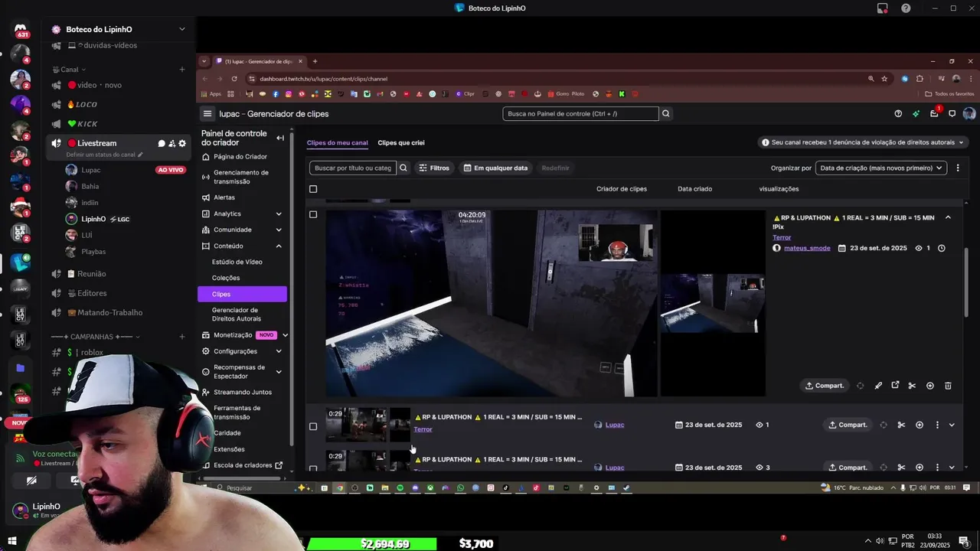
Task: Reload the Chrome page
Action: tap(234, 79)
